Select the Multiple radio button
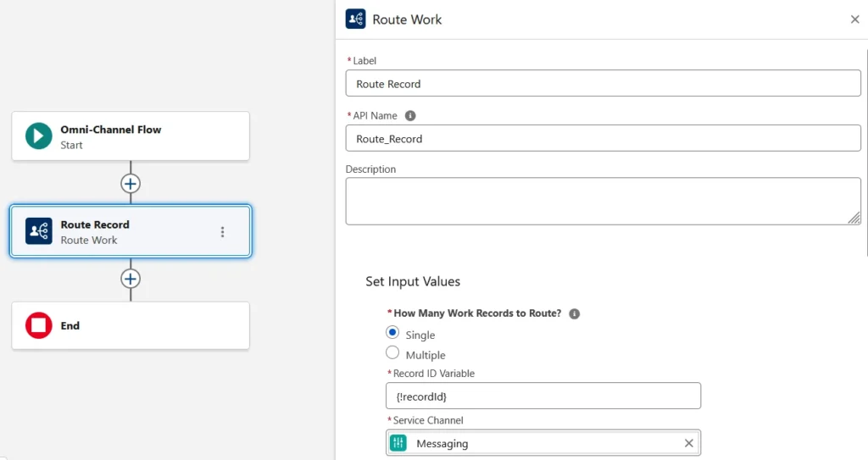 [x=392, y=353]
